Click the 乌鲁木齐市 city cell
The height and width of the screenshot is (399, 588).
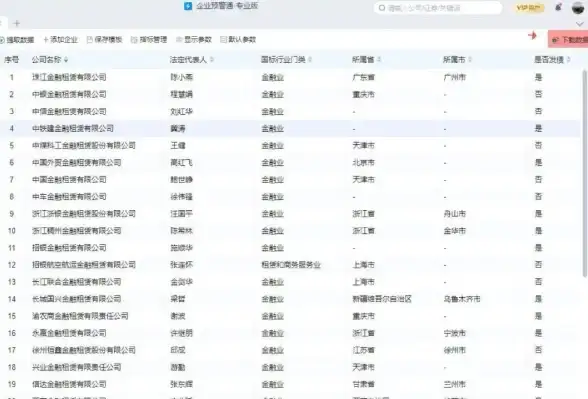462,299
